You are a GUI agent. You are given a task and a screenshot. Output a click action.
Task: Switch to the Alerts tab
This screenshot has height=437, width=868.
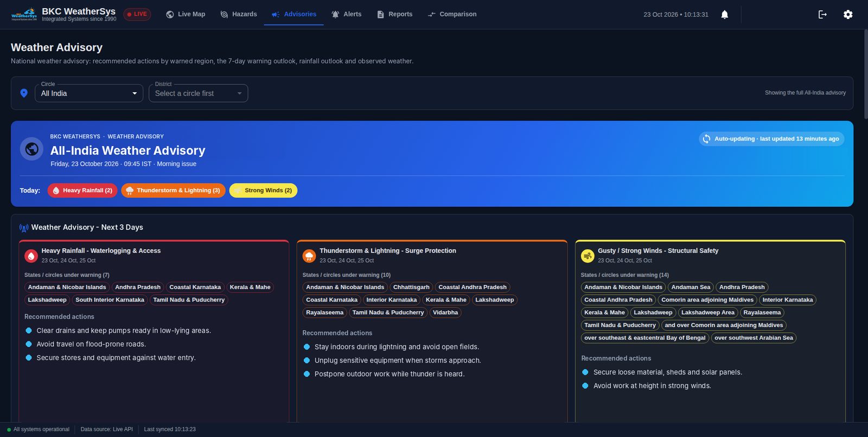coord(346,14)
